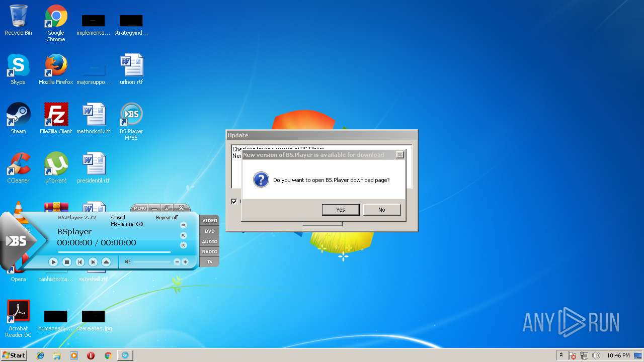Launch Internet Explorer from the taskbar
This screenshot has width=644, height=362.
pos(40,355)
